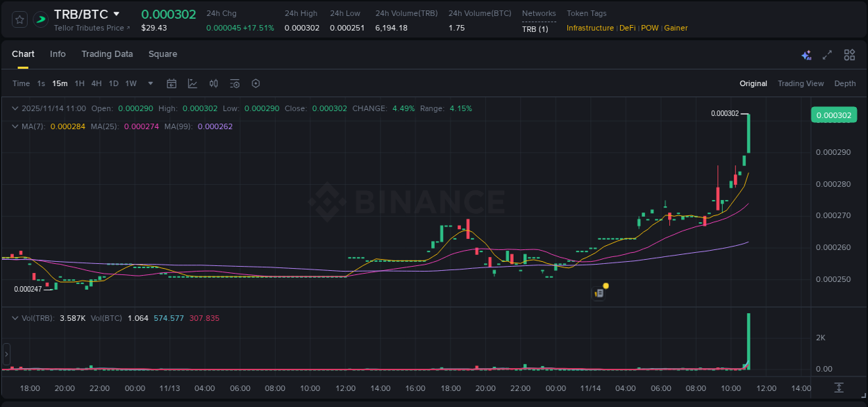Open the chart layout grid icon
Viewport: 868px width, 407px height.
tap(849, 54)
